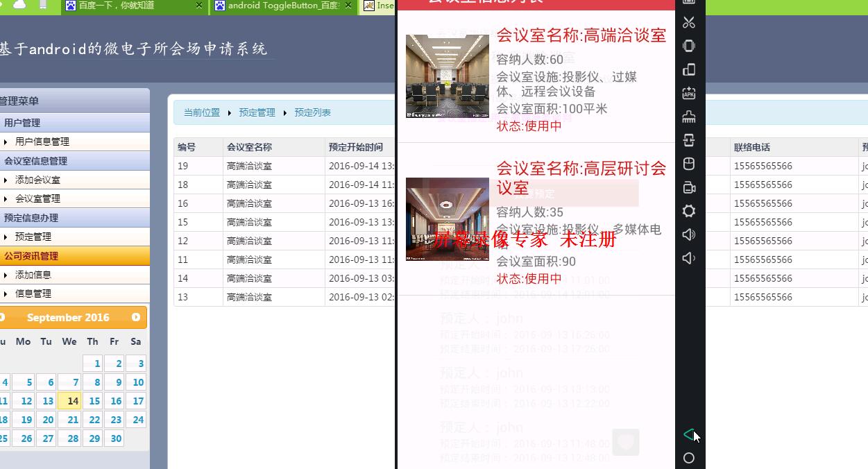This screenshot has height=469, width=868.
Task: Tap the 会议室名称:高层研讨会议室 title
Action: coord(581,178)
